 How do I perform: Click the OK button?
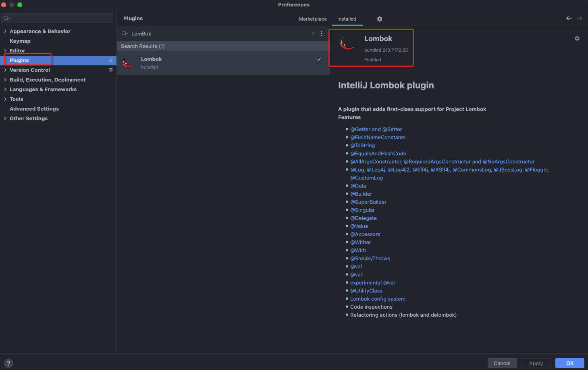(x=570, y=363)
